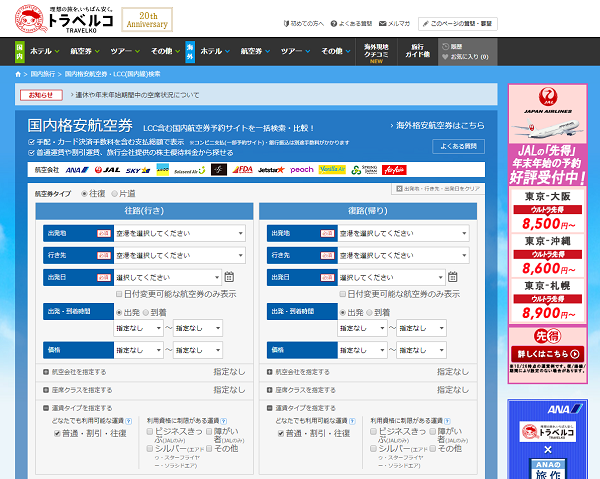Click the AIRDO airline logo
Image resolution: width=600 pixels, height=479 pixels.
(x=163, y=170)
